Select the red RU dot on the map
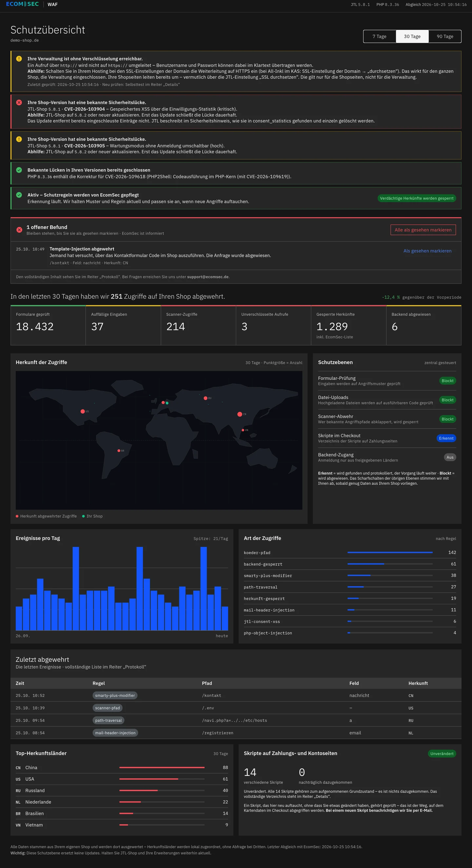 [x=206, y=398]
